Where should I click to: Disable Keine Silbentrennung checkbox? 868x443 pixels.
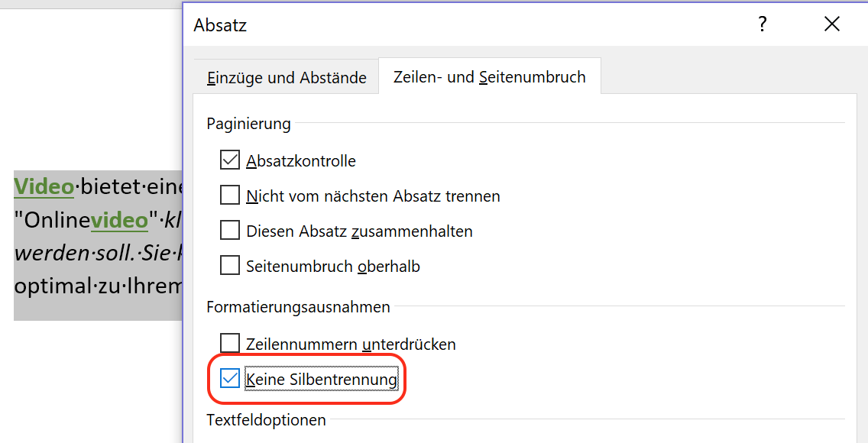230,380
